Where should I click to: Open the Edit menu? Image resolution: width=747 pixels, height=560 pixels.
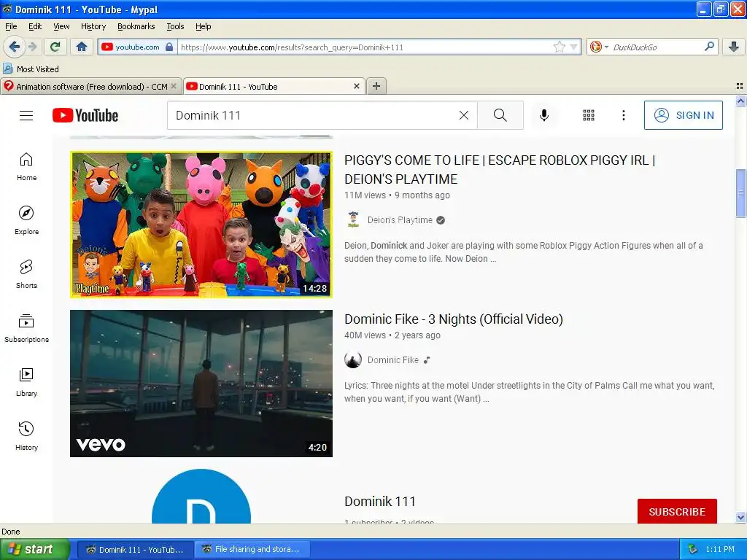pos(35,26)
